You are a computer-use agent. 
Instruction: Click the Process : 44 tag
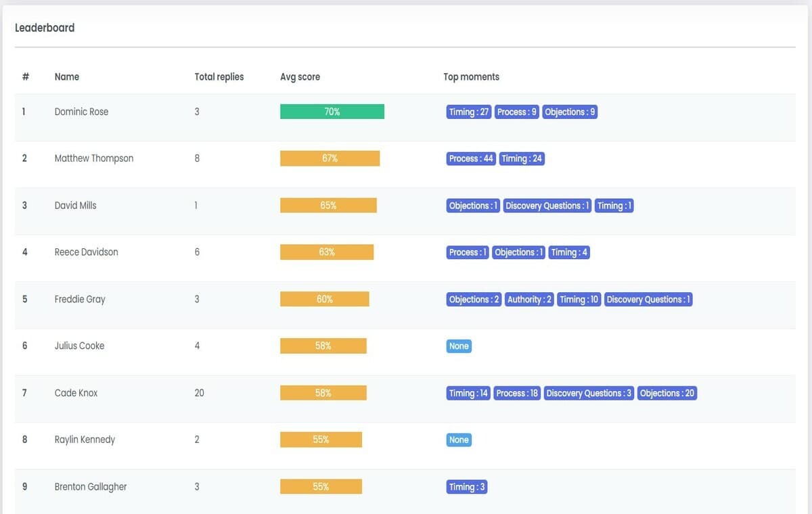pyautogui.click(x=471, y=159)
